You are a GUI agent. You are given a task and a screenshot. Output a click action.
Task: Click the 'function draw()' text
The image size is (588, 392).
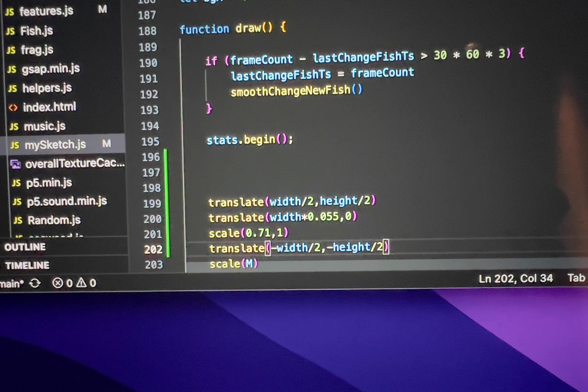pyautogui.click(x=226, y=29)
